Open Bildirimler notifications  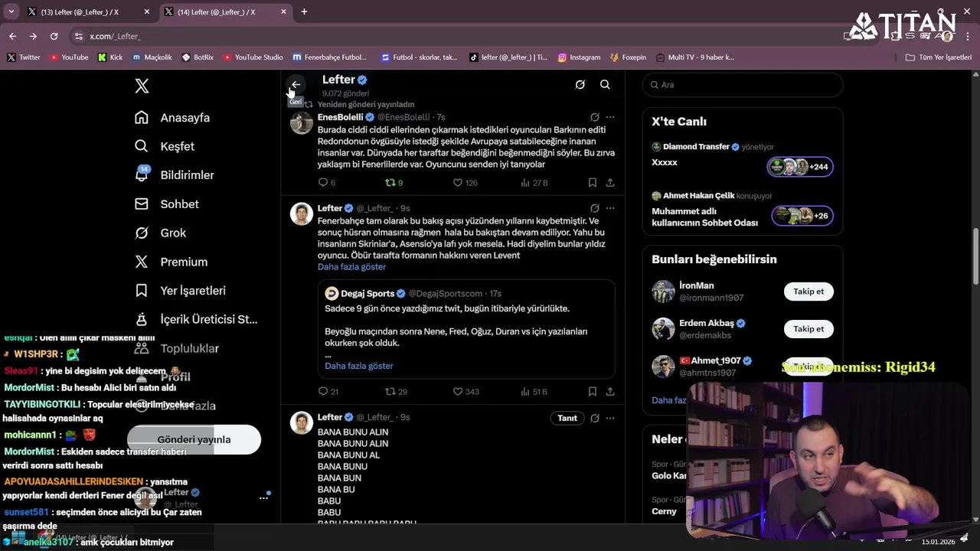pos(175,175)
